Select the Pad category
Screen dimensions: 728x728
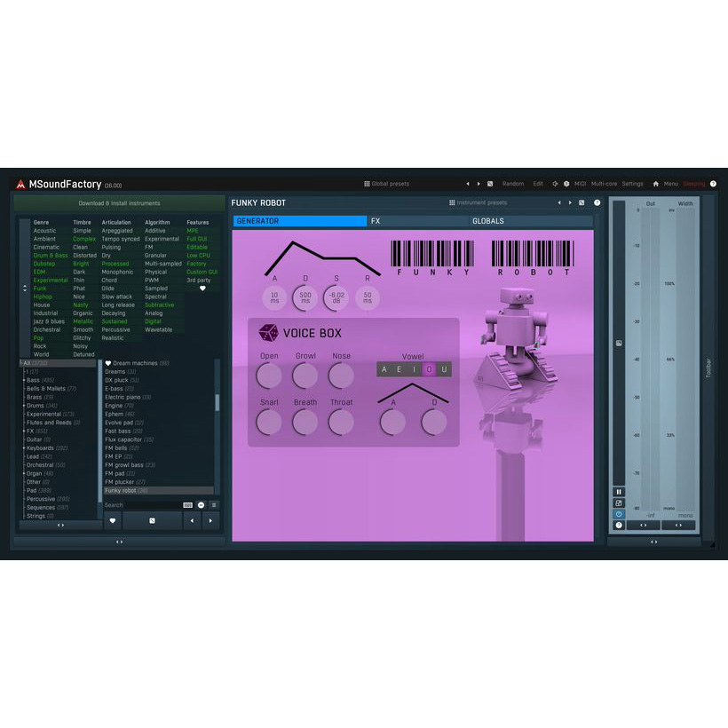pyautogui.click(x=39, y=490)
